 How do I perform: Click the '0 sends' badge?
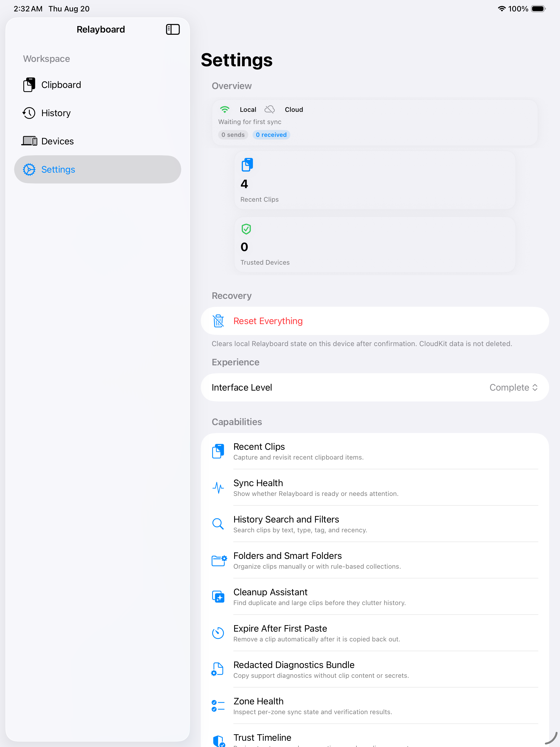click(233, 135)
